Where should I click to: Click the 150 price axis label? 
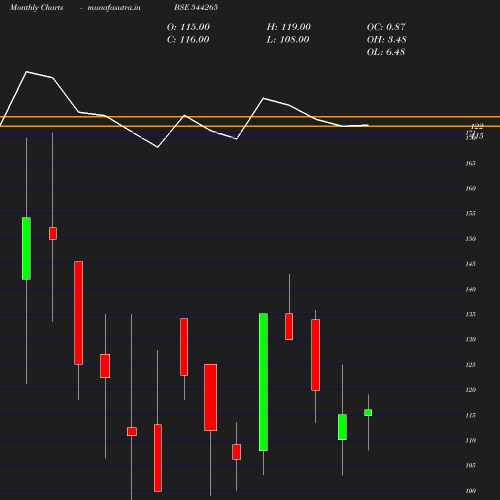tap(470, 239)
